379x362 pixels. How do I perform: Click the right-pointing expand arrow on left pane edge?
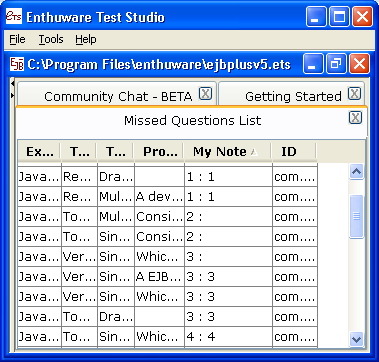point(13,96)
